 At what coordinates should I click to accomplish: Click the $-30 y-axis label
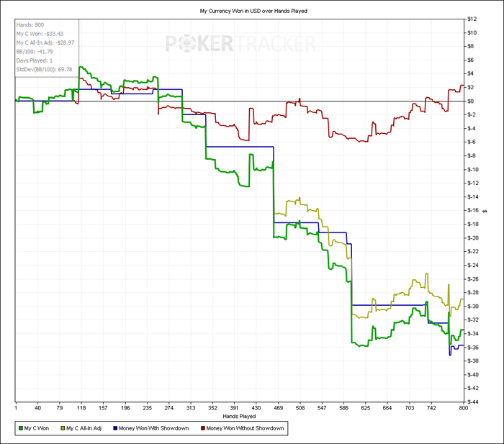(473, 307)
